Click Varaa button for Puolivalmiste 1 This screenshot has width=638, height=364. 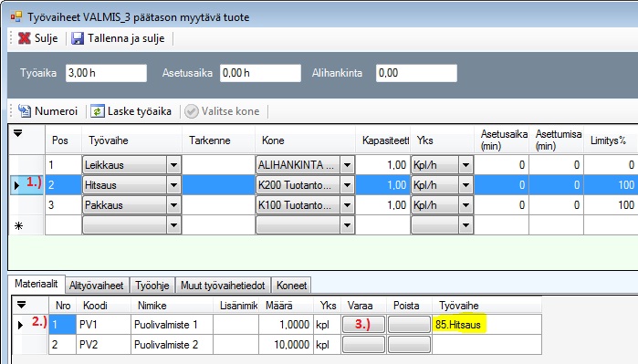363,325
